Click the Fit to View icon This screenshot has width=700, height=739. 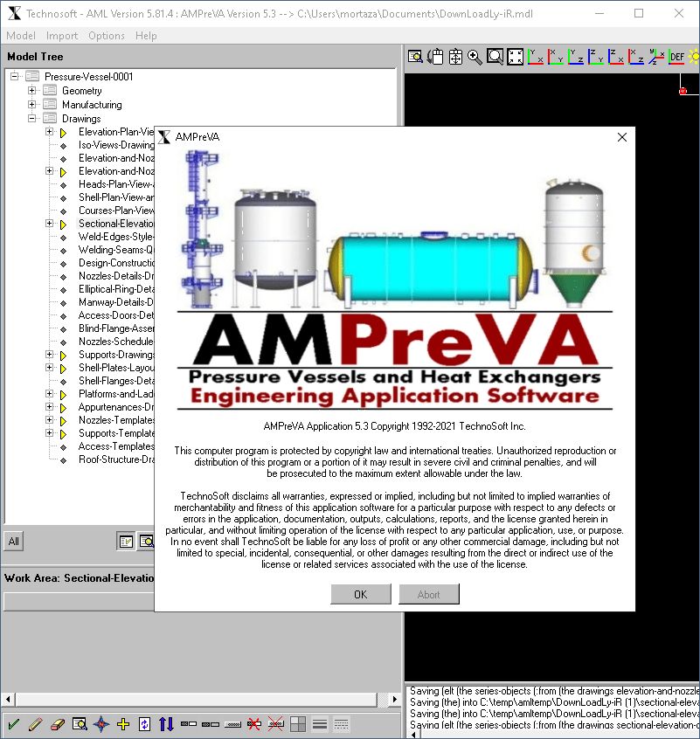tap(516, 57)
